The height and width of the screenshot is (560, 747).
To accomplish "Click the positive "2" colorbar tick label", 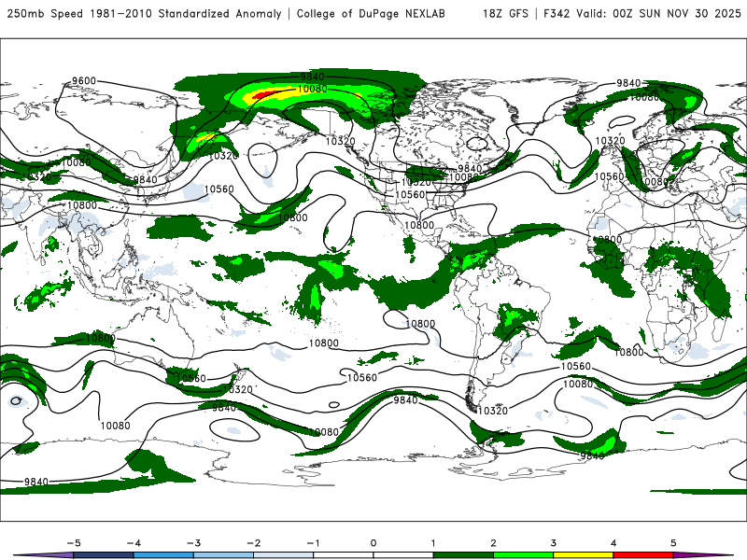I will click(x=493, y=543).
